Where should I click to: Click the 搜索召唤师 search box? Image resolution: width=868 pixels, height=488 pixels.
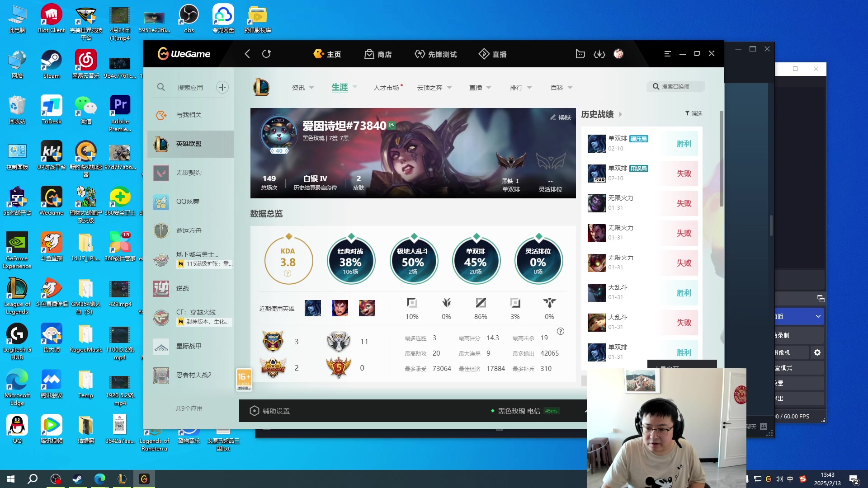[x=676, y=86]
